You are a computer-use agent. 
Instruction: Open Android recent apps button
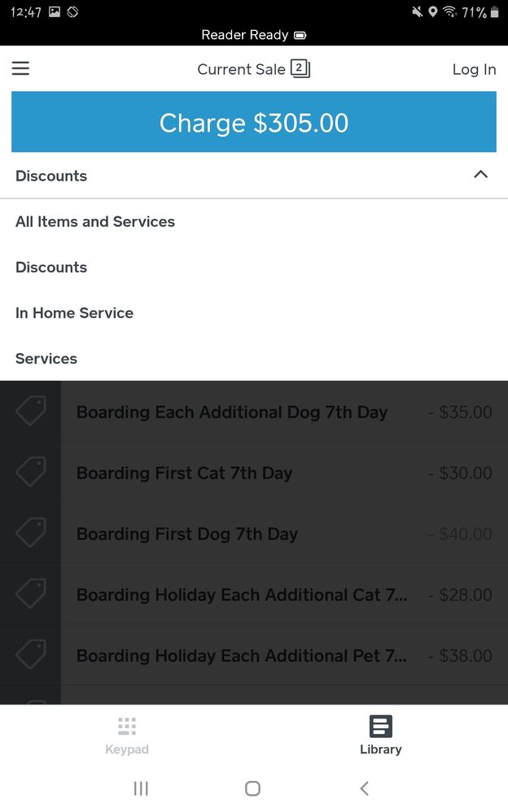click(141, 788)
